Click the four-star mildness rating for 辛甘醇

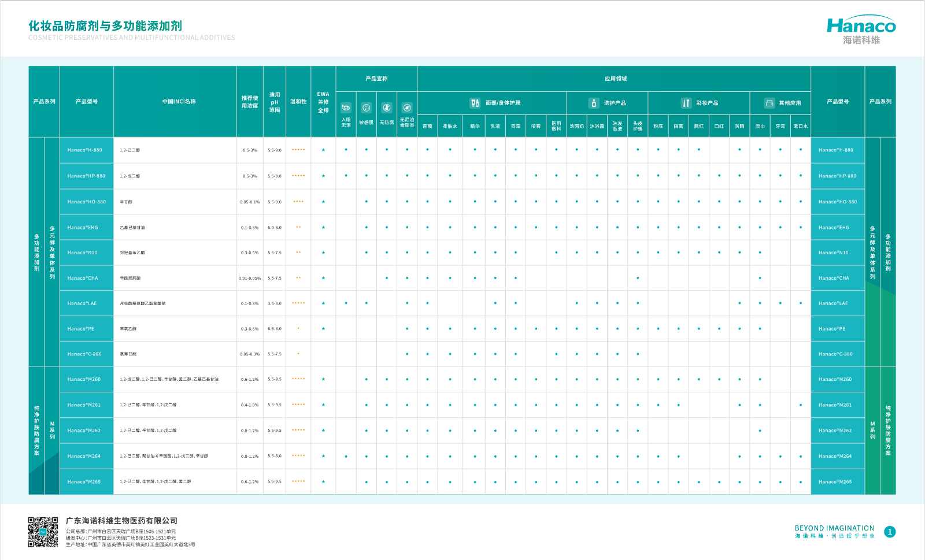pyautogui.click(x=298, y=202)
